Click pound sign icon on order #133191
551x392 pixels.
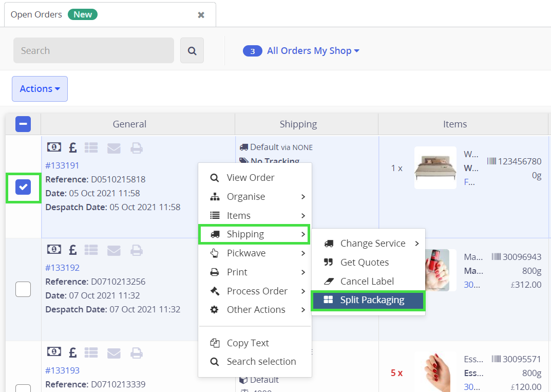[73, 148]
